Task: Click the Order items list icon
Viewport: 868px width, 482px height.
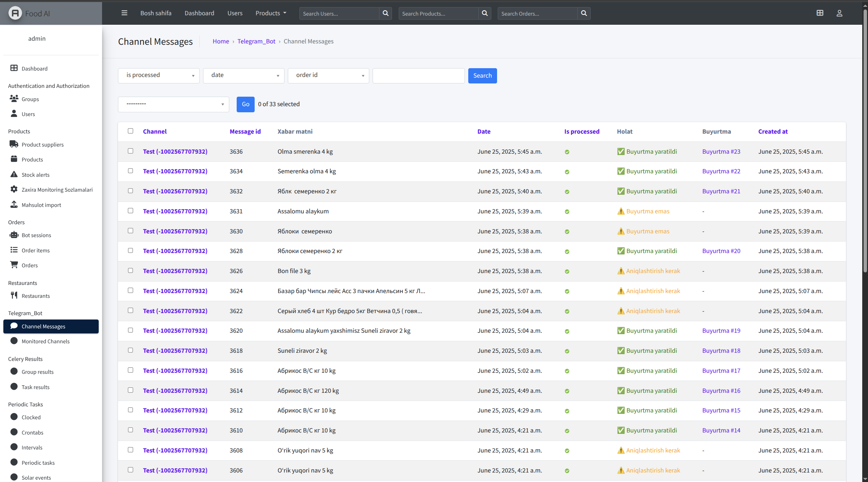Action: point(14,250)
